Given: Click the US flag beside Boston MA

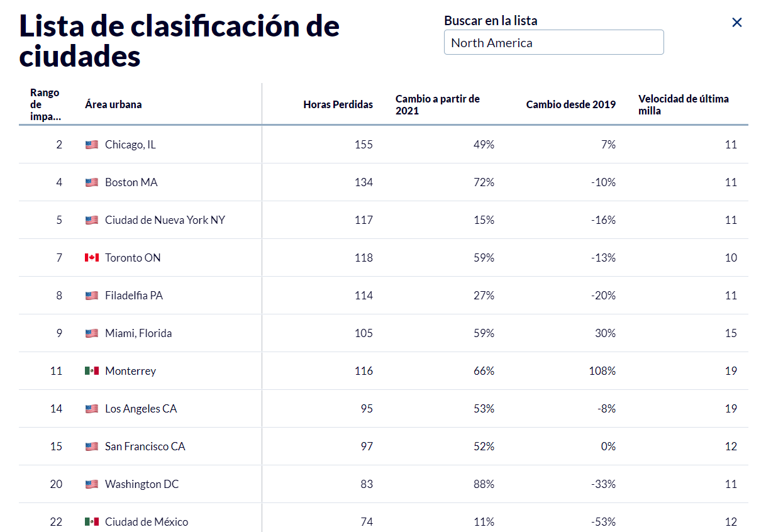Looking at the screenshot, I should 92,182.
